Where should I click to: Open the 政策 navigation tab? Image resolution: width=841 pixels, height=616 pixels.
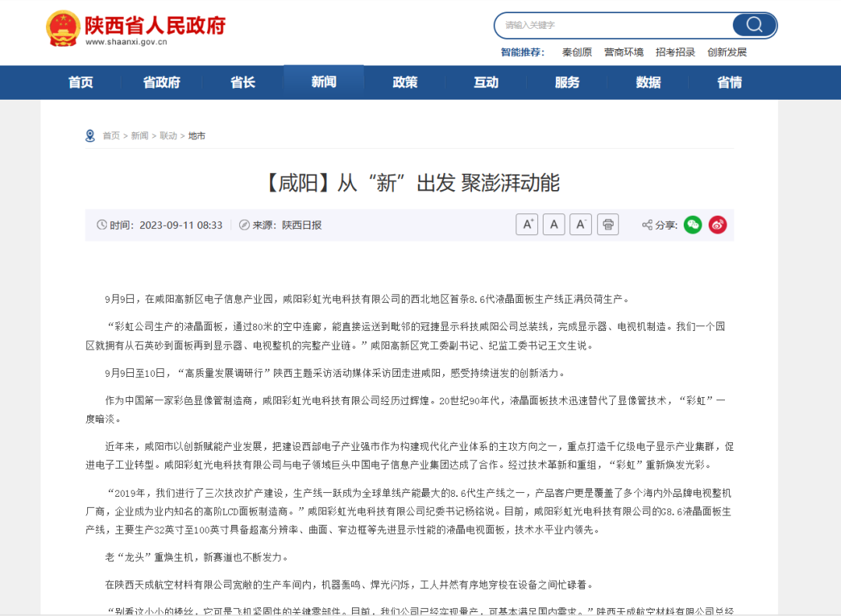[405, 83]
